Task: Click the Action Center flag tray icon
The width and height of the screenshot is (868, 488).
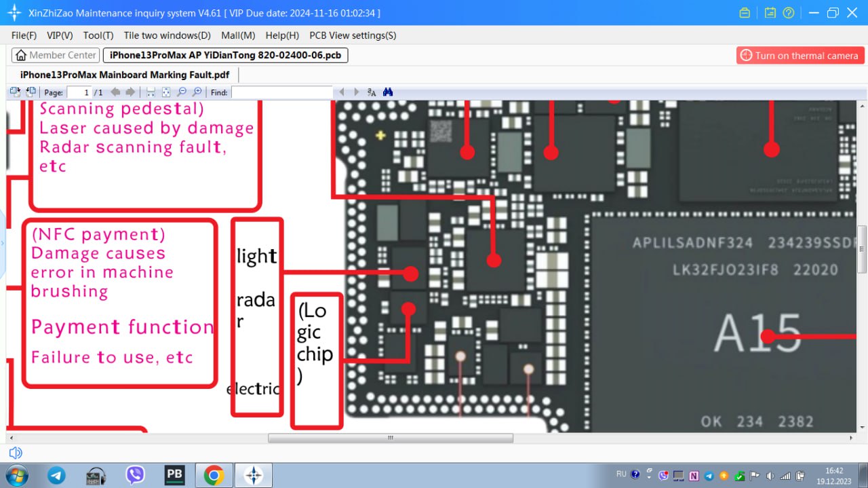Action: pos(755,476)
